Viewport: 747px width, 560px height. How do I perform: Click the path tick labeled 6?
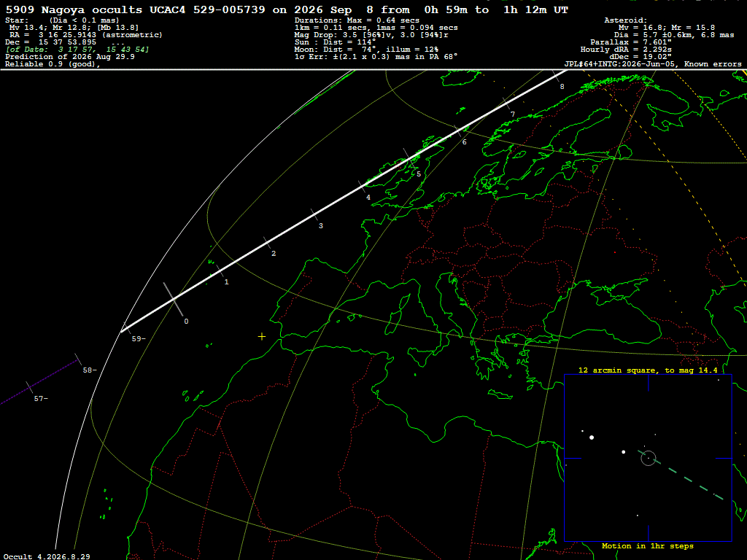point(465,142)
